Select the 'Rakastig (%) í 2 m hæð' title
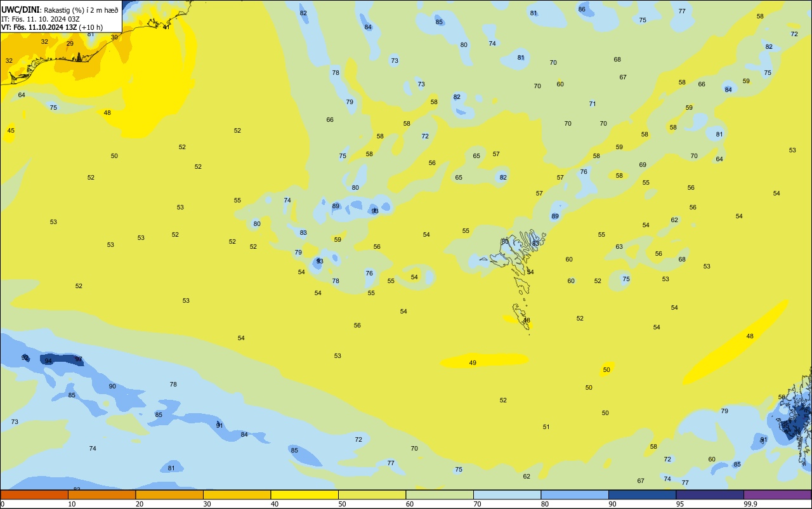This screenshot has width=812, height=509. (81, 10)
